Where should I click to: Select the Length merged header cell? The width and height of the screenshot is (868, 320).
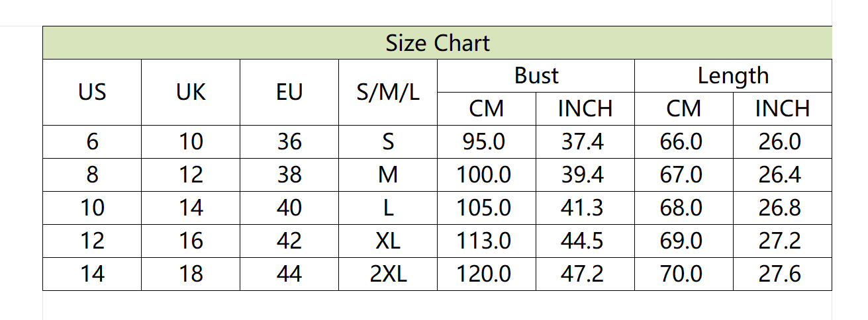(733, 76)
